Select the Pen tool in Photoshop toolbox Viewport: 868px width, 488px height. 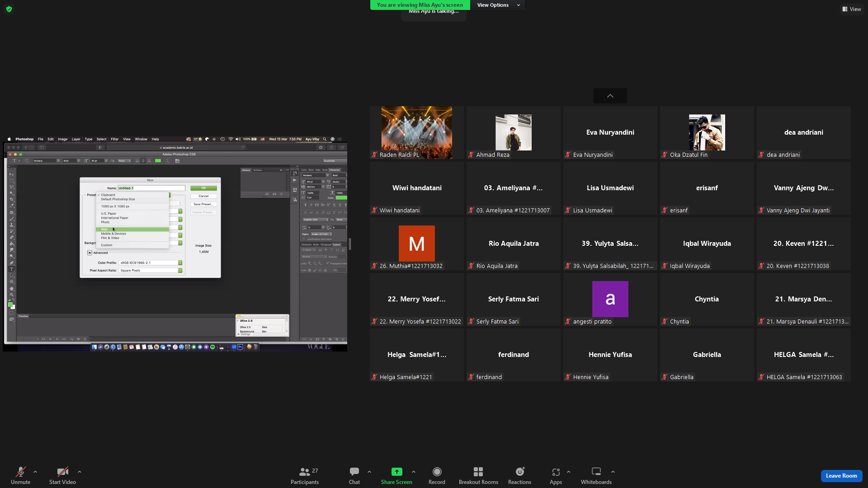coord(12,263)
